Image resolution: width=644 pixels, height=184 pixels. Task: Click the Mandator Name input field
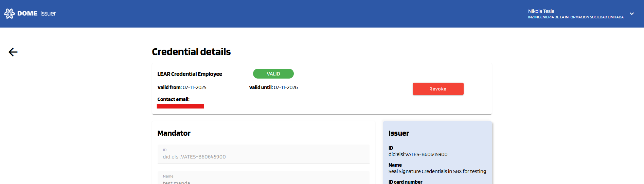[x=263, y=180]
